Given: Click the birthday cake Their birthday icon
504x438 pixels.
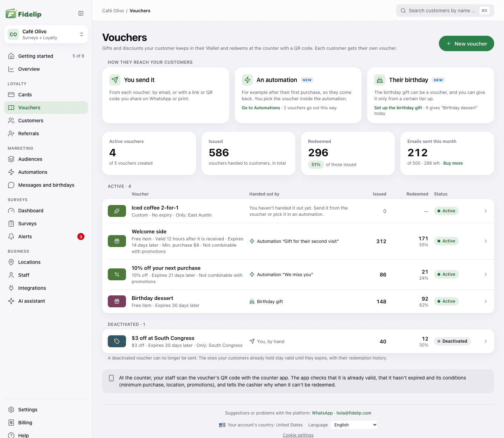Looking at the screenshot, I should click(x=380, y=80).
